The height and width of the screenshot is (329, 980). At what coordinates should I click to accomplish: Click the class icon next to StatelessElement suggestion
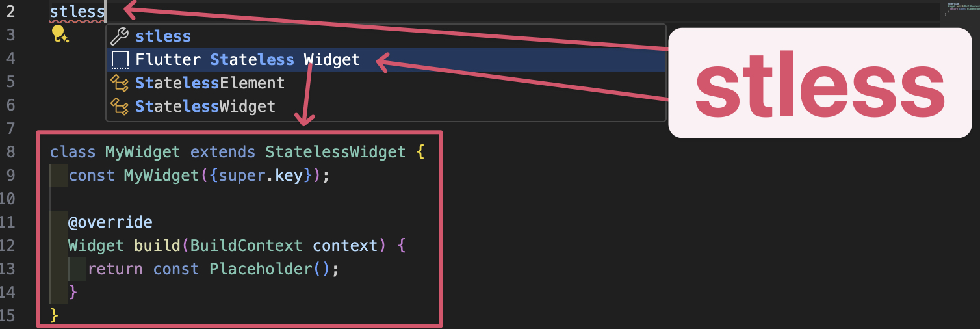click(x=120, y=83)
